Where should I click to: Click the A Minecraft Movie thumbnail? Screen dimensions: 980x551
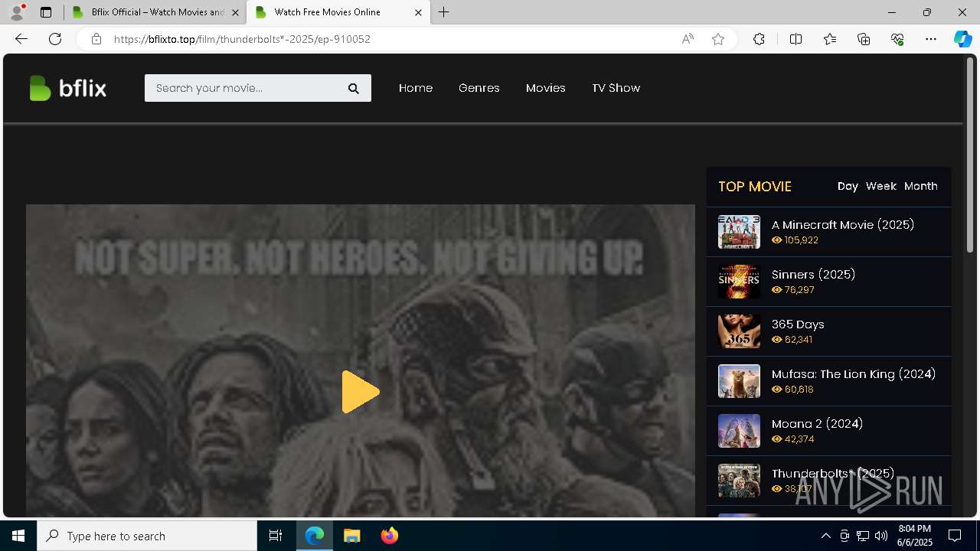(x=739, y=232)
